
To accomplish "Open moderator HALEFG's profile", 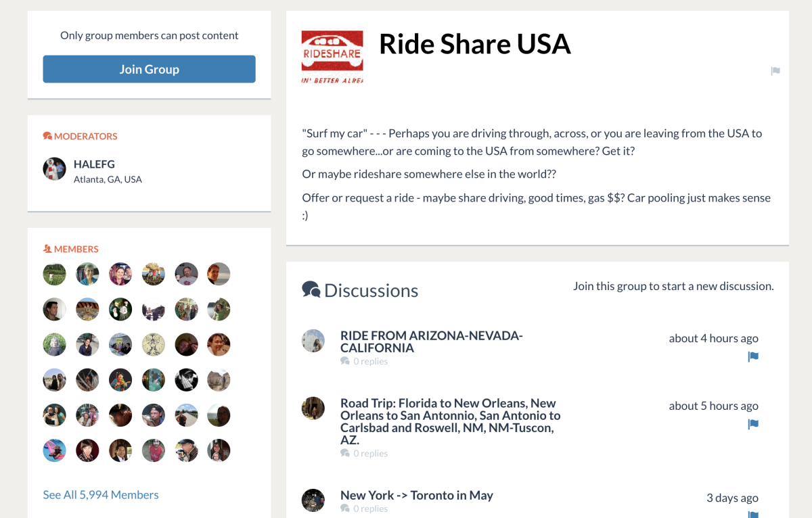I will (x=94, y=164).
